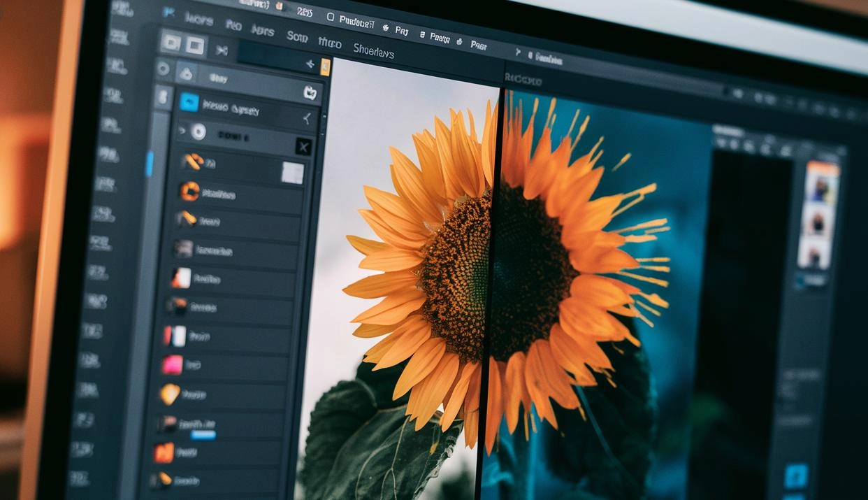Select the pink preset entry in the sidebar
Image resolution: width=868 pixels, height=500 pixels.
174,364
